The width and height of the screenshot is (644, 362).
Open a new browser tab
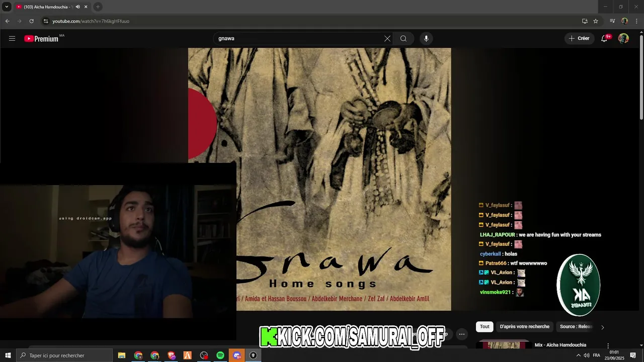pyautogui.click(x=98, y=7)
